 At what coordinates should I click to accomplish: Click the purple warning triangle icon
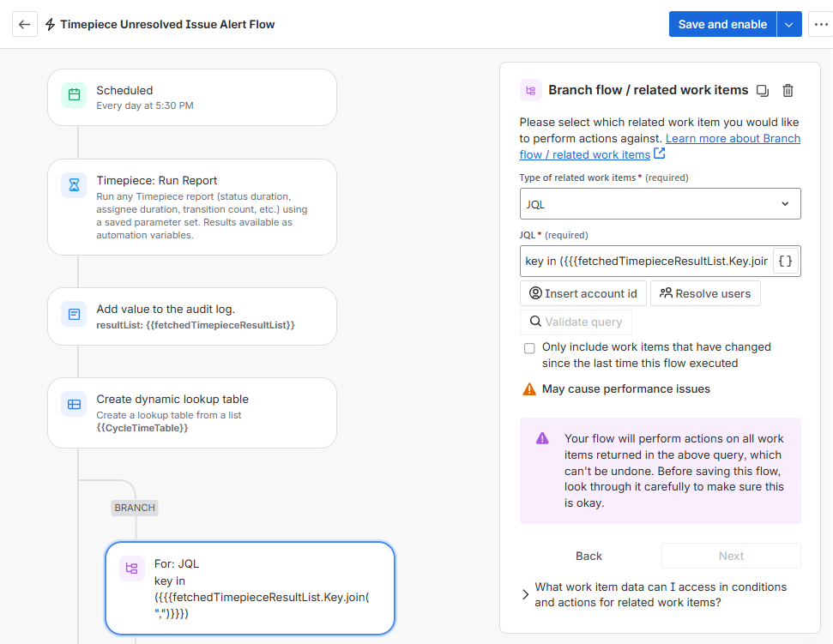tap(542, 438)
